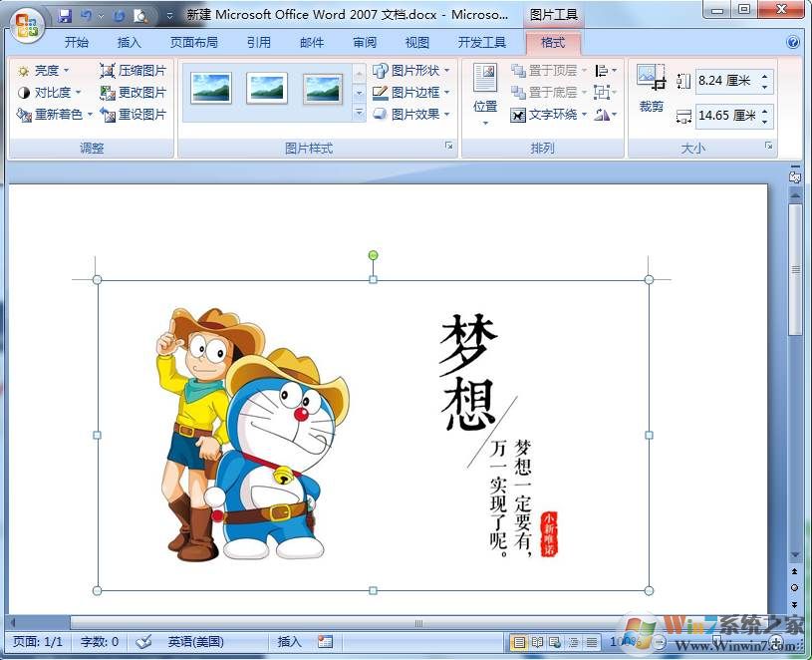Switch to the 视图 tab

pyautogui.click(x=417, y=43)
